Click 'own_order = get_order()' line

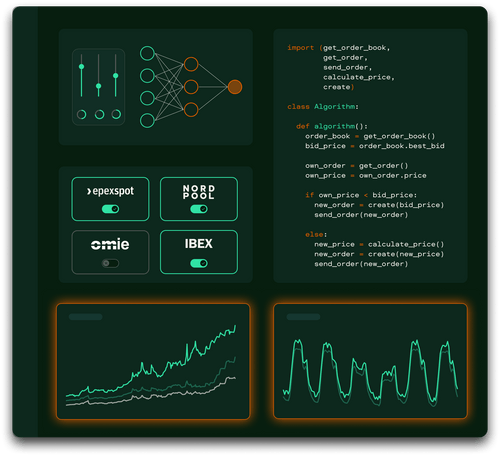tap(356, 166)
